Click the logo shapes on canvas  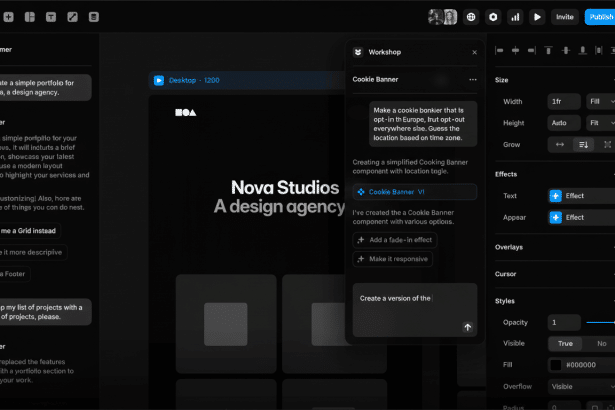186,113
